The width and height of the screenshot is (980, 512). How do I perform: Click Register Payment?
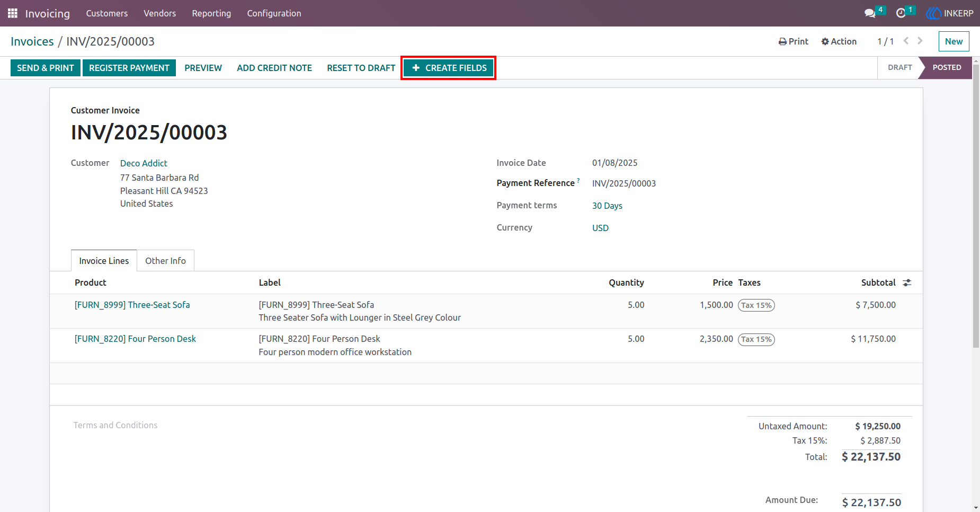(129, 68)
